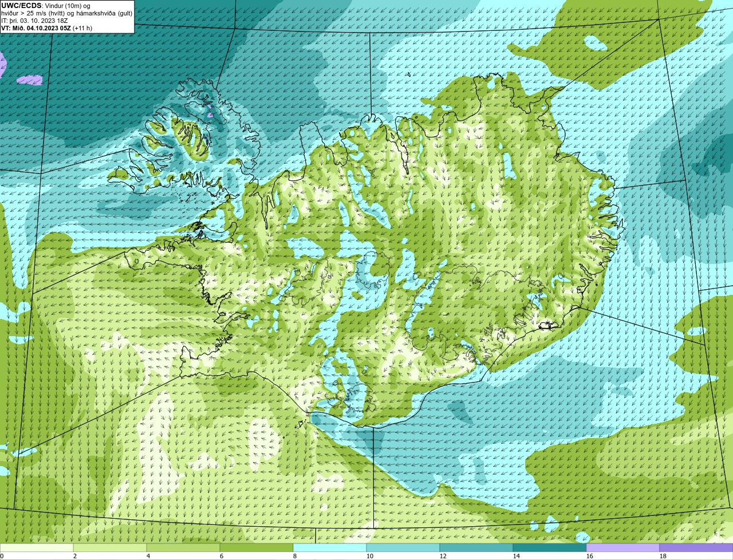Click the 12–14 m/s teal legend swatch
This screenshot has height=560, width=733.
coord(476,548)
